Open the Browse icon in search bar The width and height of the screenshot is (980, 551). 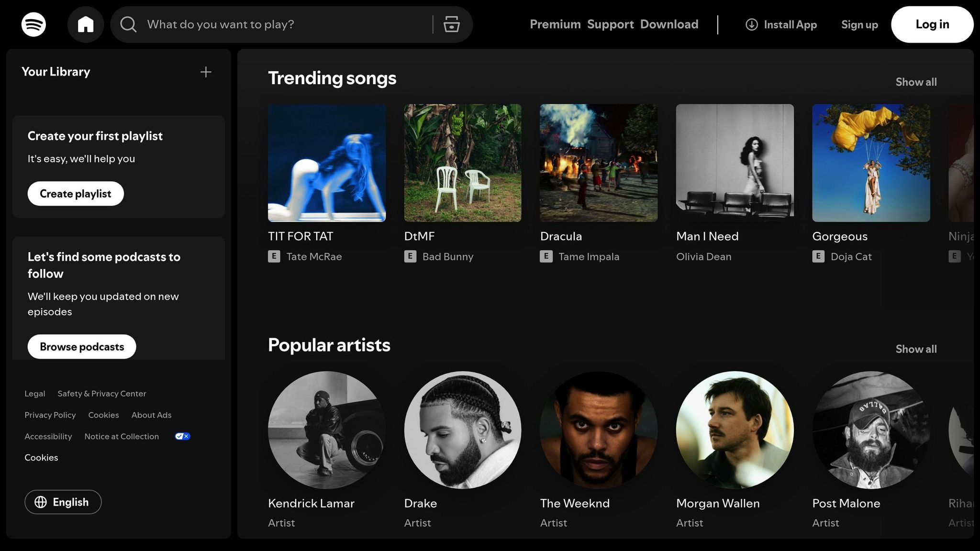[451, 24]
